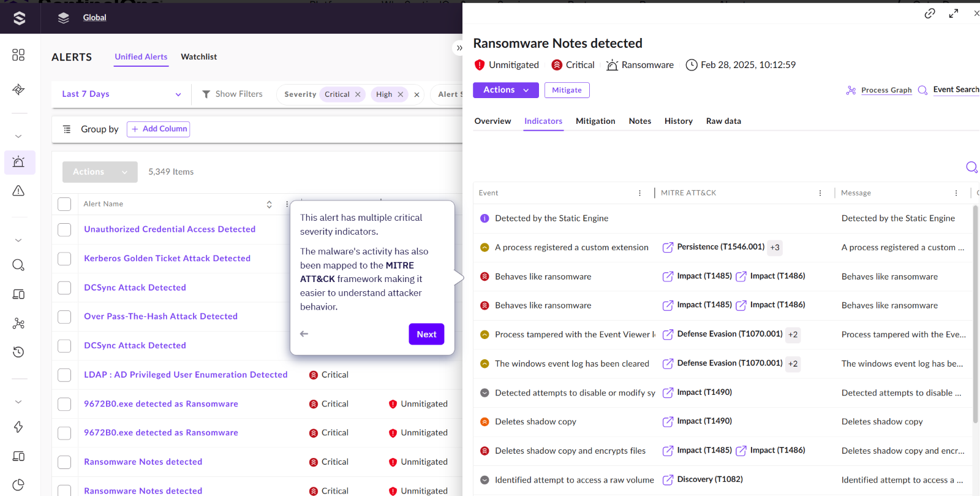Viewport: 980px width, 496px height.
Task: Remove the High severity filter chip
Action: [401, 94]
